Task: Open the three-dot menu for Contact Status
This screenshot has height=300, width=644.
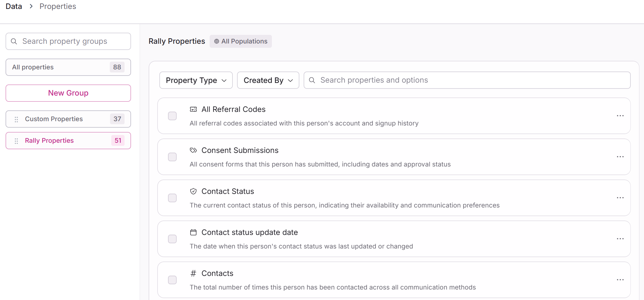Action: pyautogui.click(x=620, y=198)
